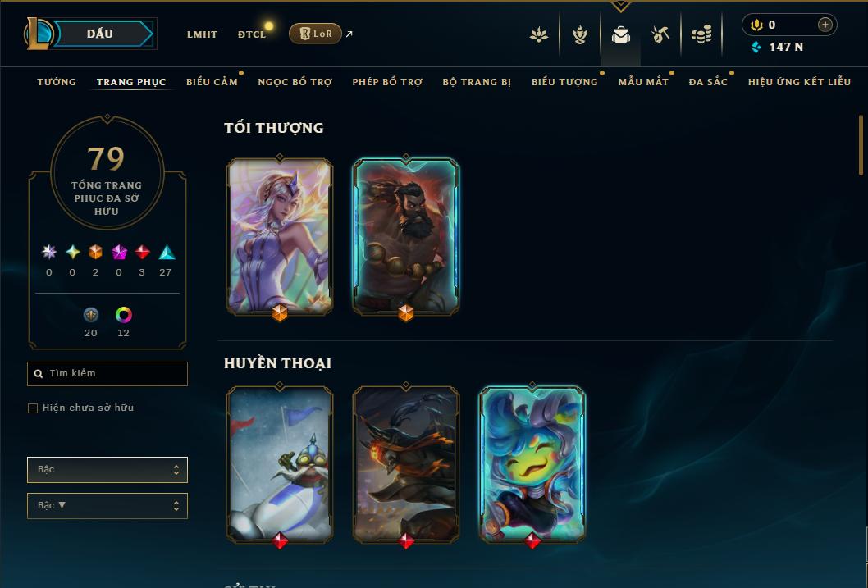Image resolution: width=868 pixels, height=588 pixels.
Task: Click the chroma color wheel icon
Action: (x=123, y=315)
